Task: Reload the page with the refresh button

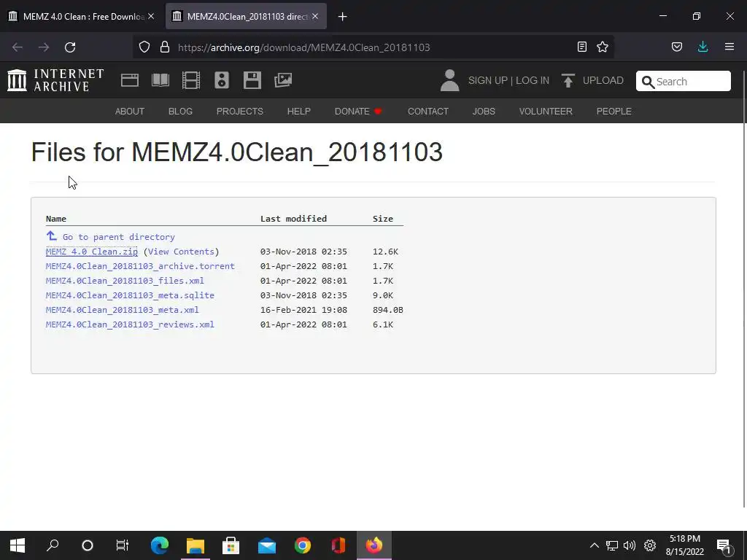Action: click(70, 47)
